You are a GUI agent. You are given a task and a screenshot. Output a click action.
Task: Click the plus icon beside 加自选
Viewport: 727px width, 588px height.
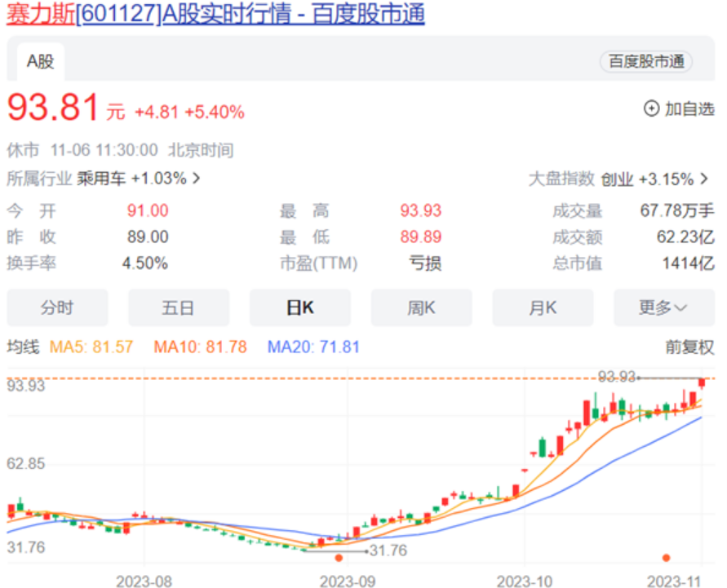tap(651, 109)
